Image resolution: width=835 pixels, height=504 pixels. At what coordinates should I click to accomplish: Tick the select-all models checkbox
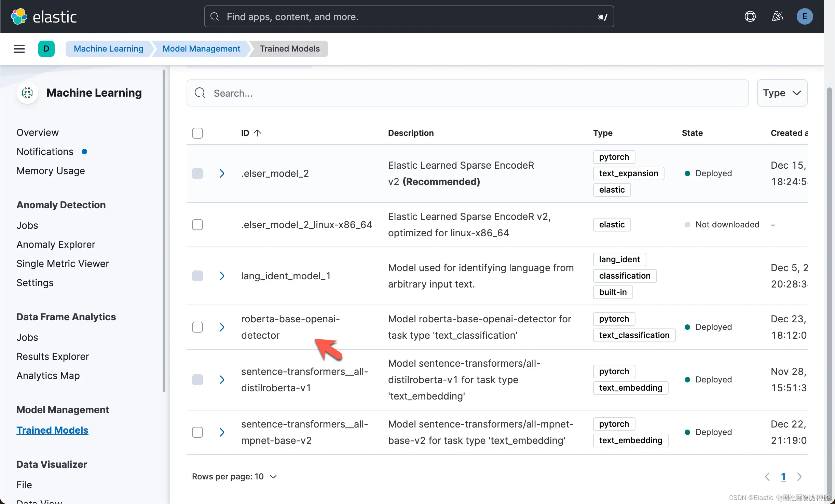point(197,133)
